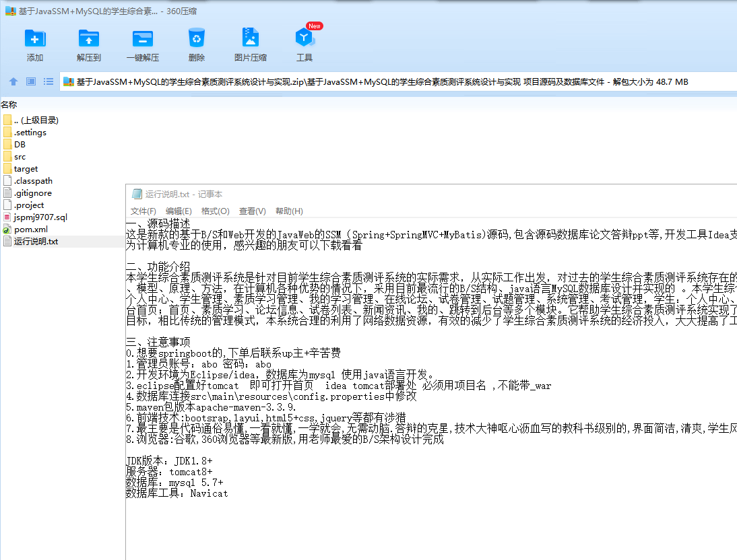Click the '服务器: tomcat8+' line
This screenshot has width=737, height=560.
click(x=169, y=472)
